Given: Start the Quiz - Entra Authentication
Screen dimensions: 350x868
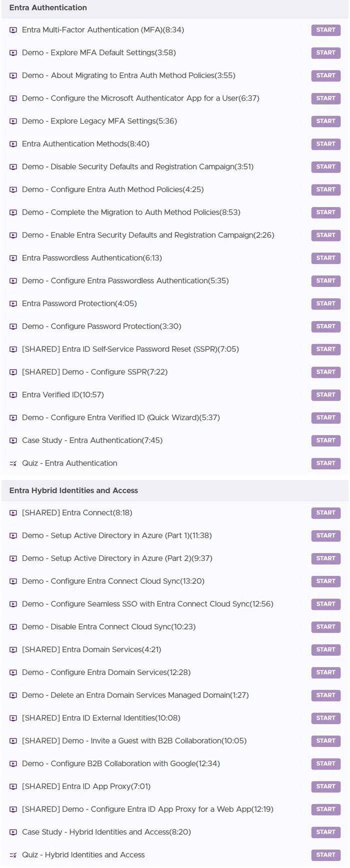Looking at the screenshot, I should point(325,463).
